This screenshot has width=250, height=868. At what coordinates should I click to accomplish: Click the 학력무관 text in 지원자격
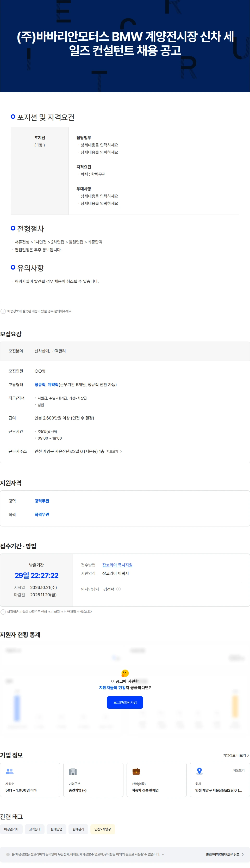[42, 514]
